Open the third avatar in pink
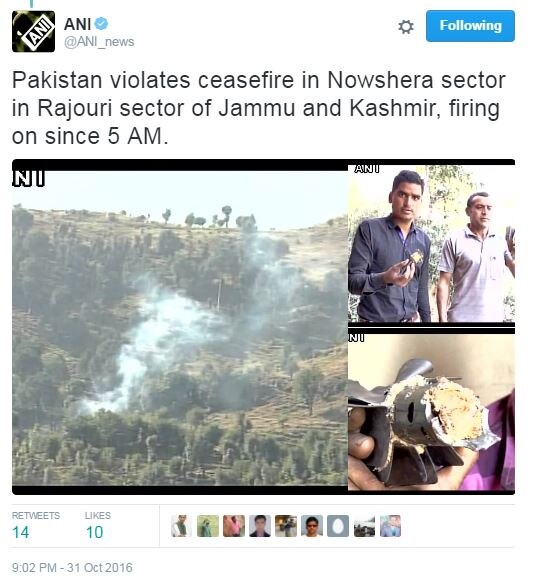The image size is (539, 579). [234, 526]
